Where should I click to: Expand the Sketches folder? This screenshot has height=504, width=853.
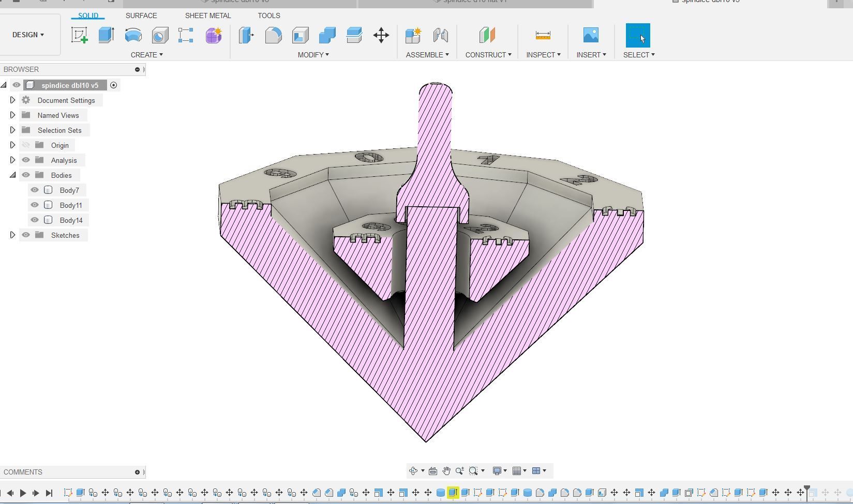pyautogui.click(x=13, y=235)
